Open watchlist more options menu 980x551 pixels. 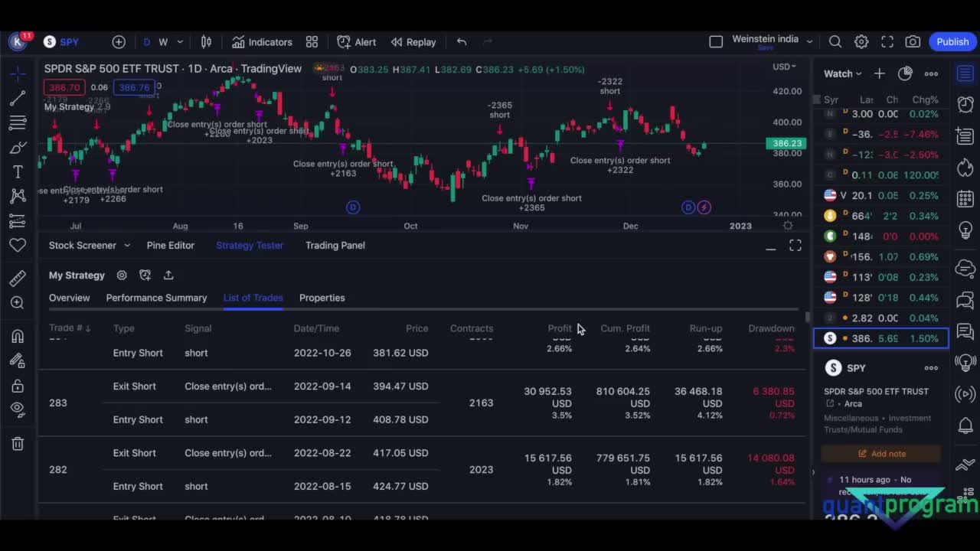coord(931,73)
